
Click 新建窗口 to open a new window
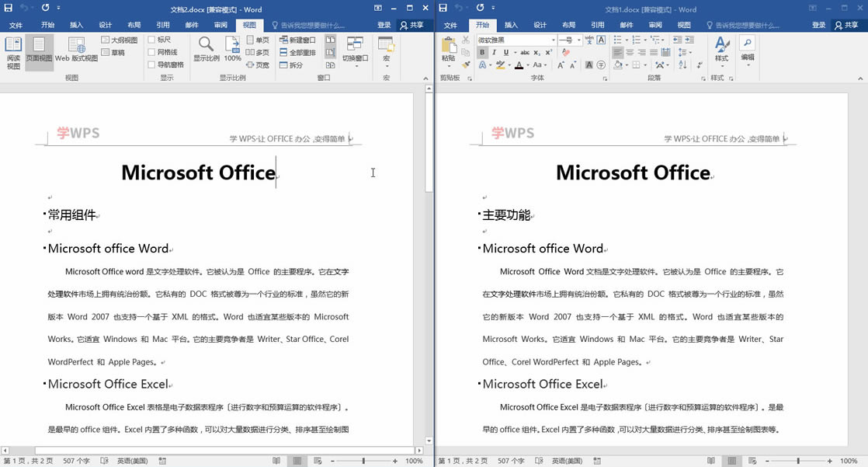(x=297, y=40)
